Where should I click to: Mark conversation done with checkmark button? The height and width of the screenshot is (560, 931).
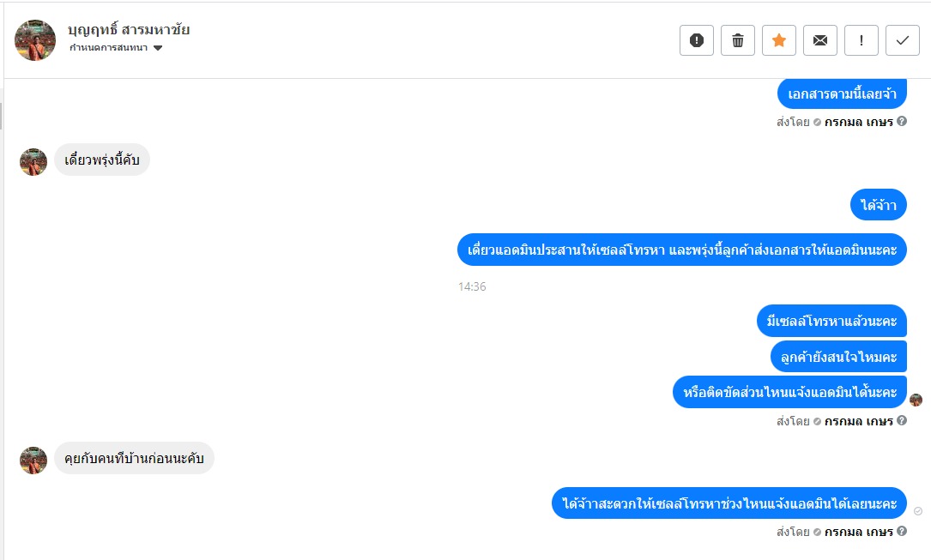pyautogui.click(x=903, y=40)
